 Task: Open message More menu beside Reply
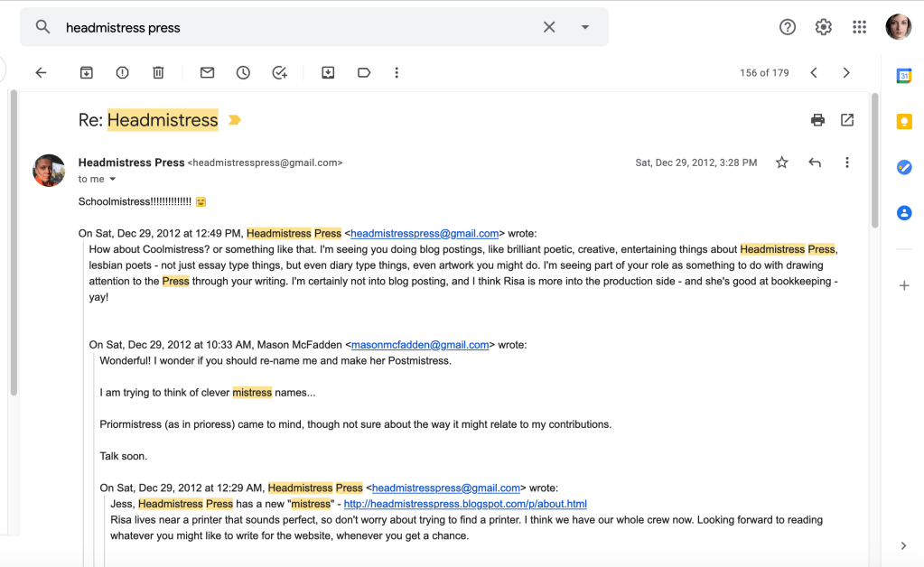[x=846, y=163]
